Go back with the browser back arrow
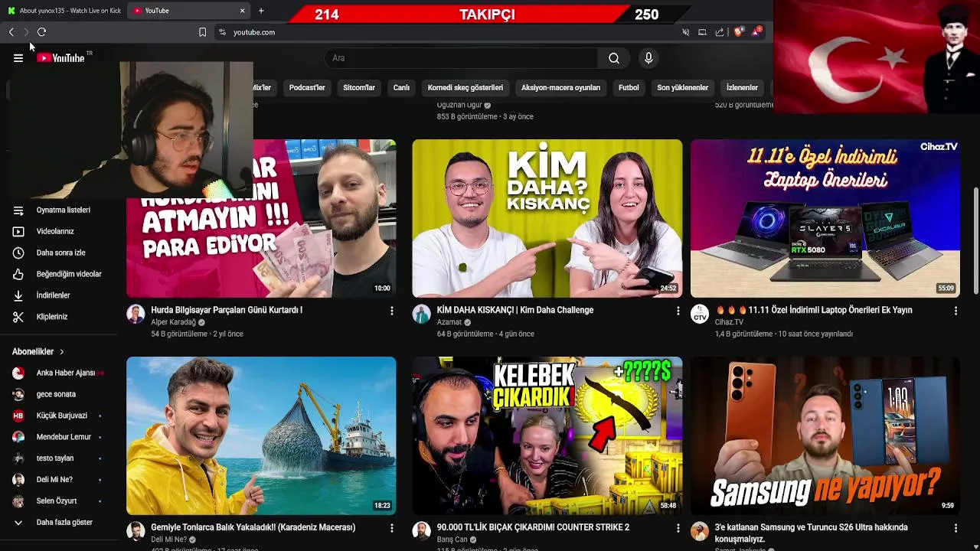 11,32
